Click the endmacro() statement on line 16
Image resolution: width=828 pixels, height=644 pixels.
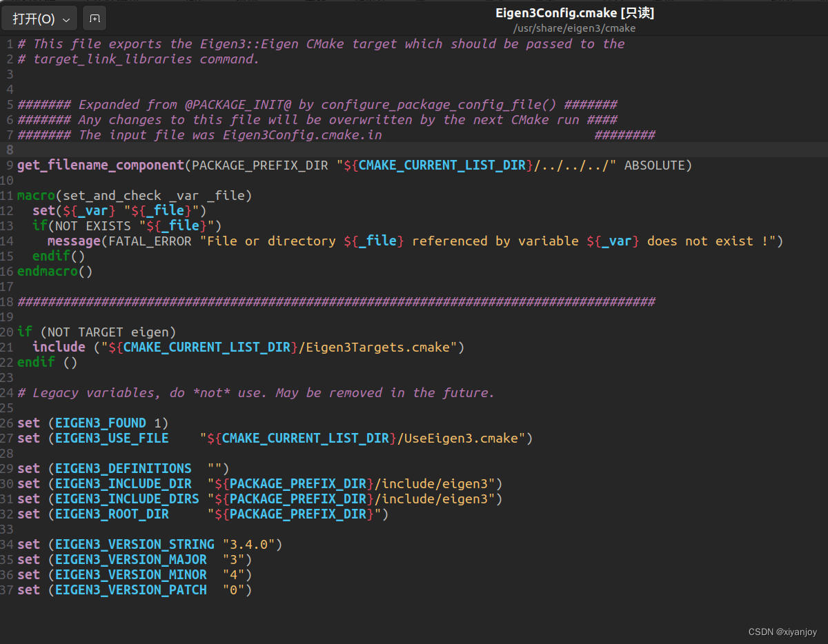pos(55,272)
